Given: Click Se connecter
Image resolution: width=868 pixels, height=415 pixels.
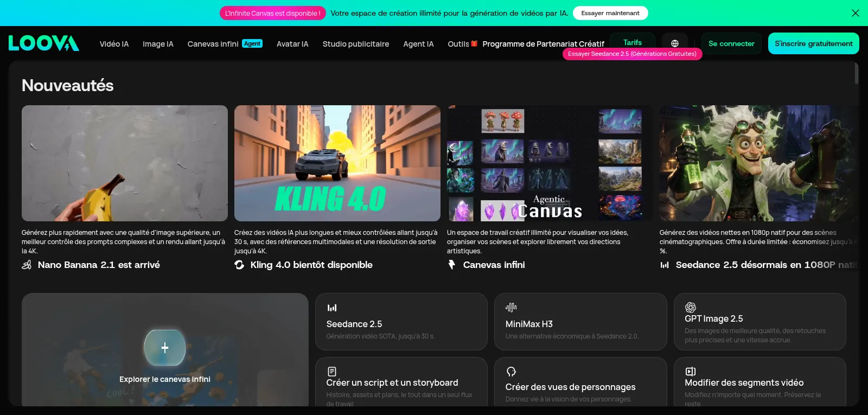Looking at the screenshot, I should point(731,43).
